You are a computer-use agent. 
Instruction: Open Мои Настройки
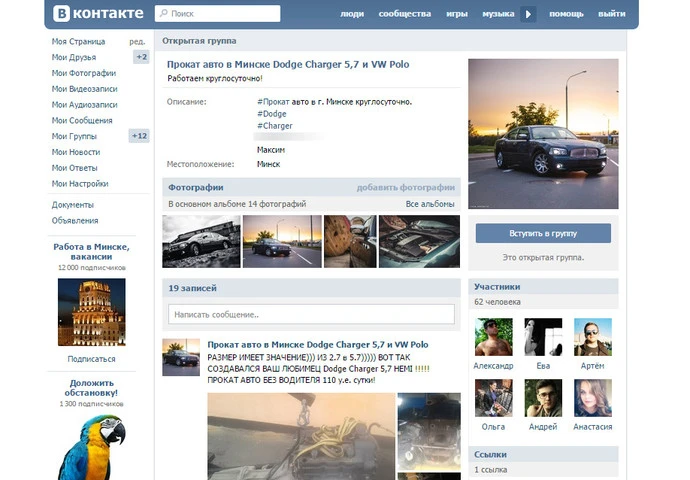(x=80, y=184)
